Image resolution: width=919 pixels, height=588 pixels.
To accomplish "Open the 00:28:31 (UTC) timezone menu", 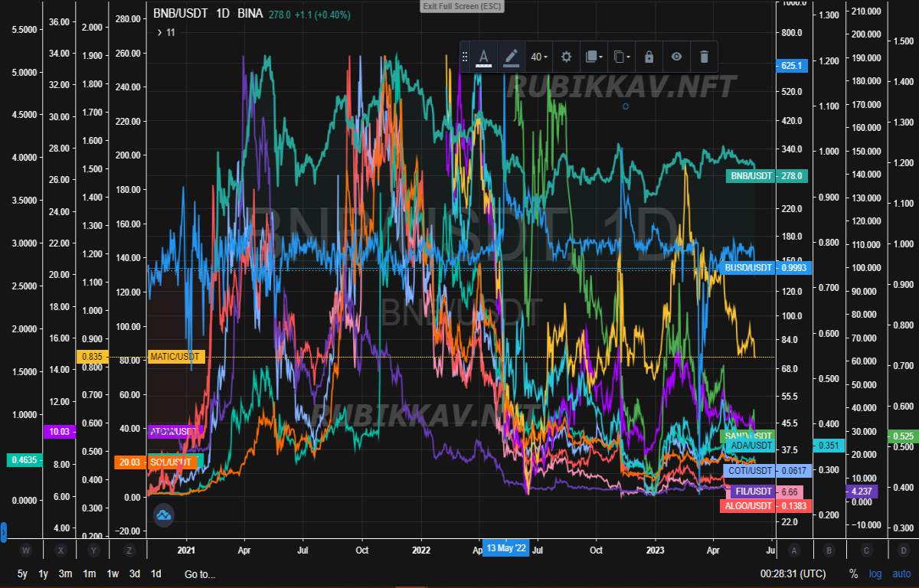I will tap(793, 574).
